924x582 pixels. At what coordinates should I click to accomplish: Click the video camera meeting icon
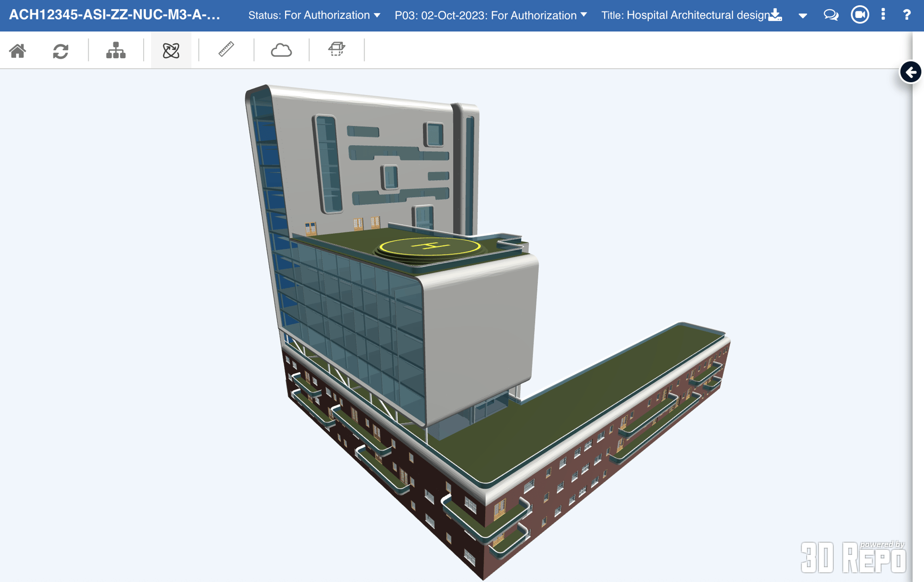tap(859, 15)
